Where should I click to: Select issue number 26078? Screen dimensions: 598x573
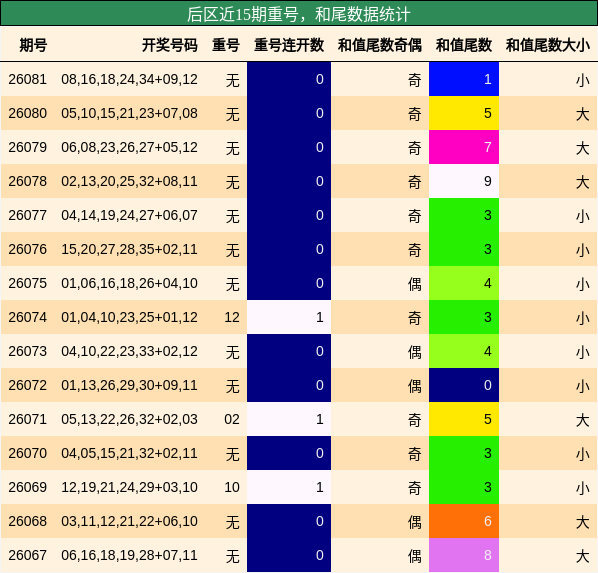click(27, 181)
